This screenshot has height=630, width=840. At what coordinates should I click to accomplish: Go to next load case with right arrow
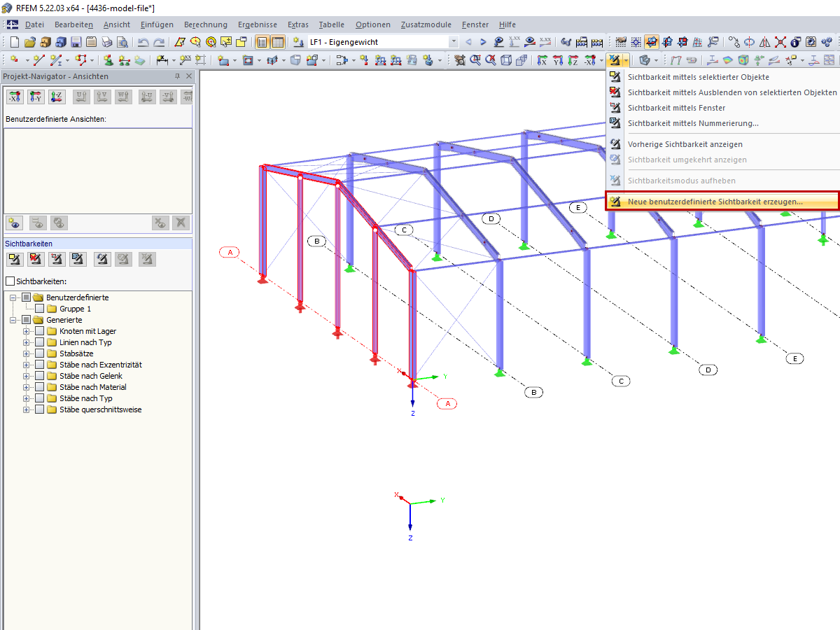tap(483, 42)
